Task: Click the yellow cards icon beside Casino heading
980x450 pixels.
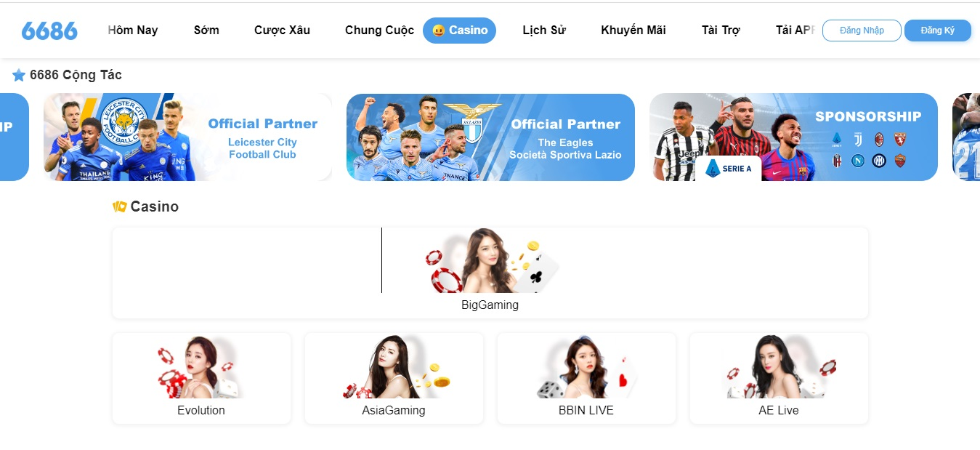Action: [120, 207]
